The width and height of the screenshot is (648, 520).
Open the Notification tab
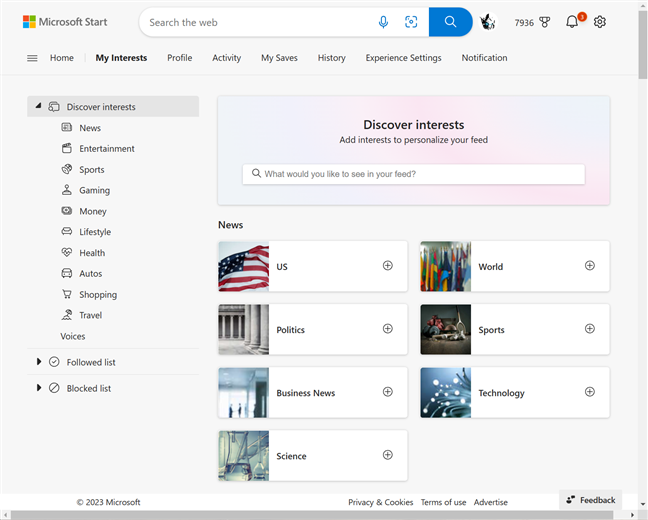point(484,58)
